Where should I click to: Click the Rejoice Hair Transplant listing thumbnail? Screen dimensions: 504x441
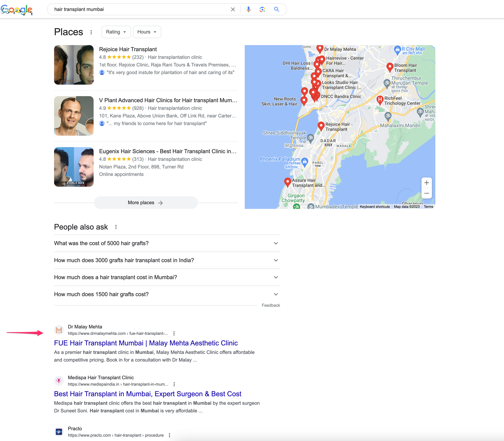(x=74, y=65)
